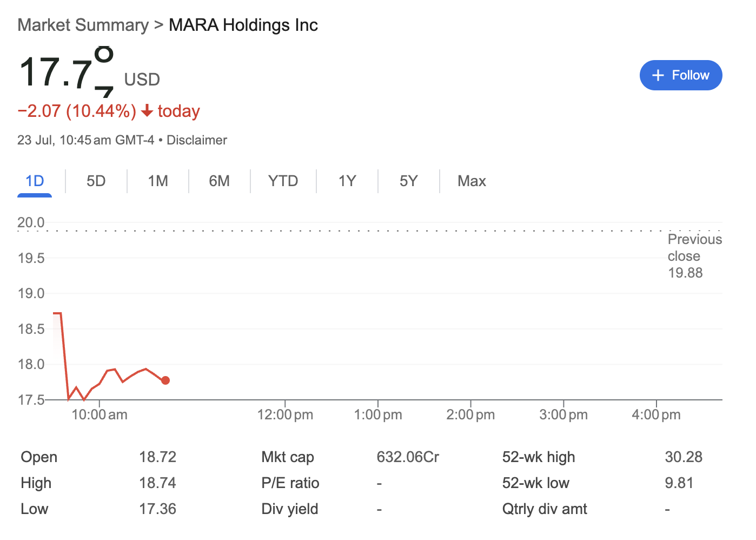
Task: Switch to the 5D chart range
Action: 96,181
